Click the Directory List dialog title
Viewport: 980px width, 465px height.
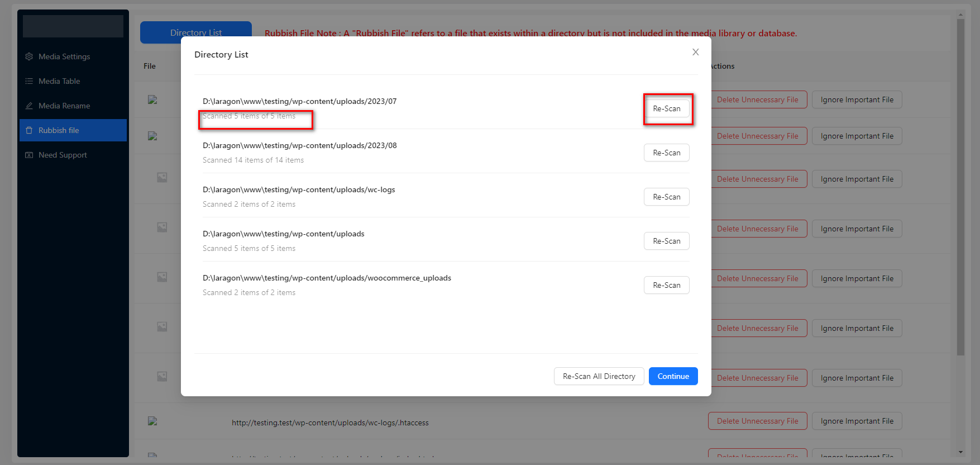click(221, 54)
